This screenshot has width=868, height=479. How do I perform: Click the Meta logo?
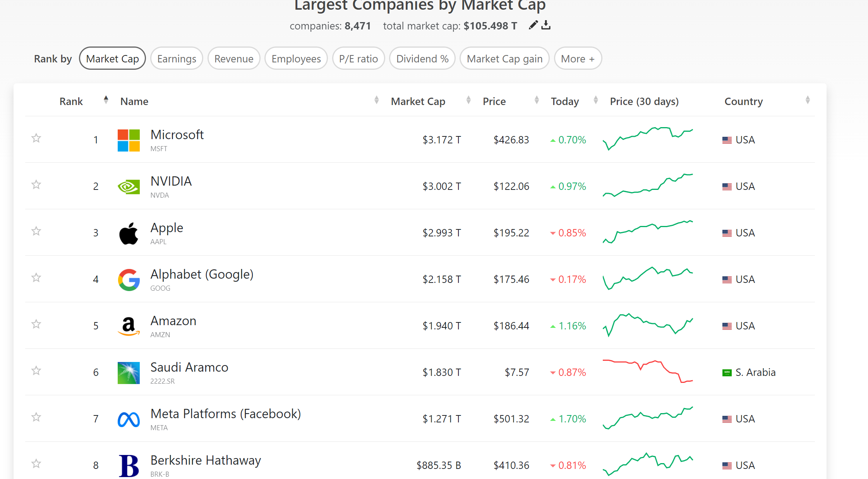pyautogui.click(x=129, y=419)
